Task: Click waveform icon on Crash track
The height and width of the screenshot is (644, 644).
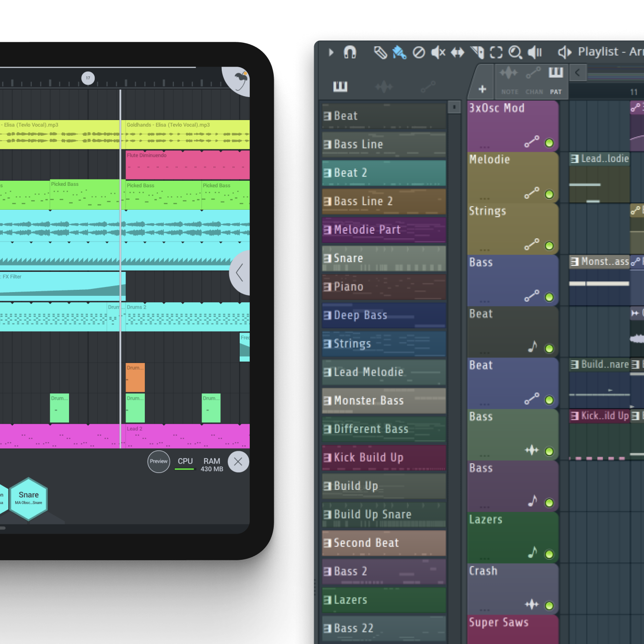Action: pos(532,604)
